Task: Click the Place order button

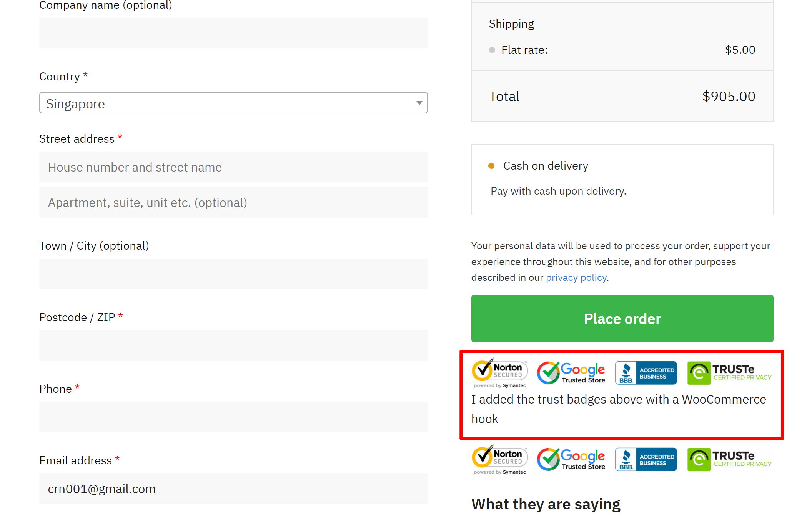Action: [622, 318]
